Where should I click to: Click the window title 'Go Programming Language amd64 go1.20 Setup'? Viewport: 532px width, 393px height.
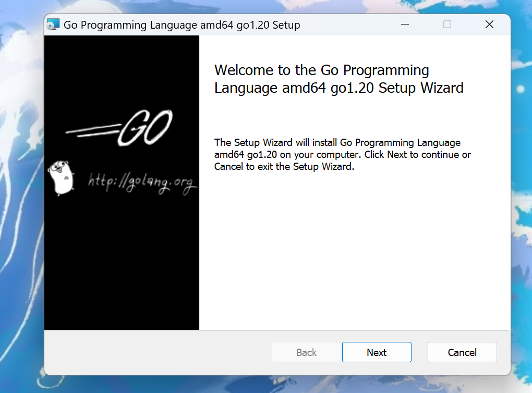[182, 24]
